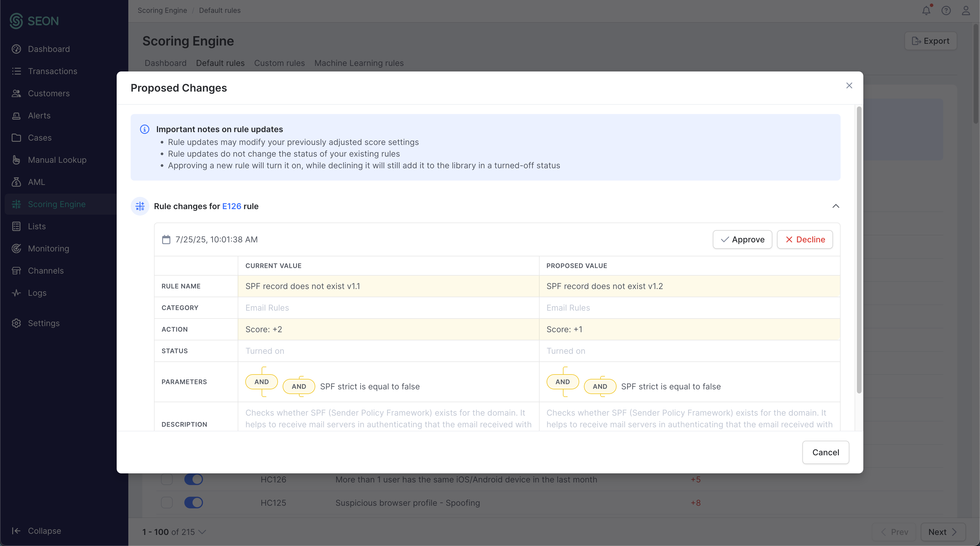The width and height of the screenshot is (980, 546).
Task: Click the timestamp 7/25/25, 10:01:38 AM
Action: point(216,239)
